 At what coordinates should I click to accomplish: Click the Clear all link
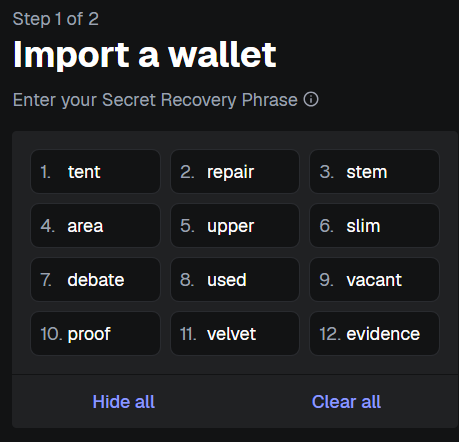(x=346, y=401)
